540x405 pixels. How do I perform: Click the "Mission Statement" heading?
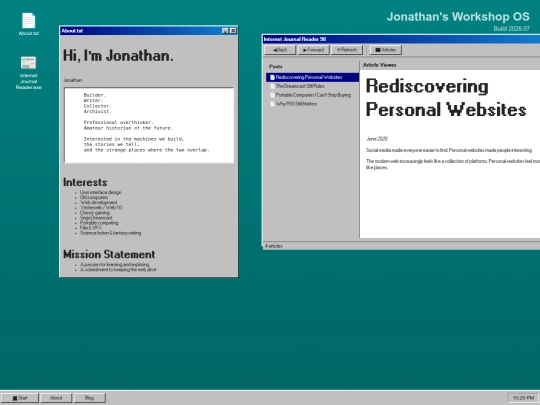[x=109, y=254]
